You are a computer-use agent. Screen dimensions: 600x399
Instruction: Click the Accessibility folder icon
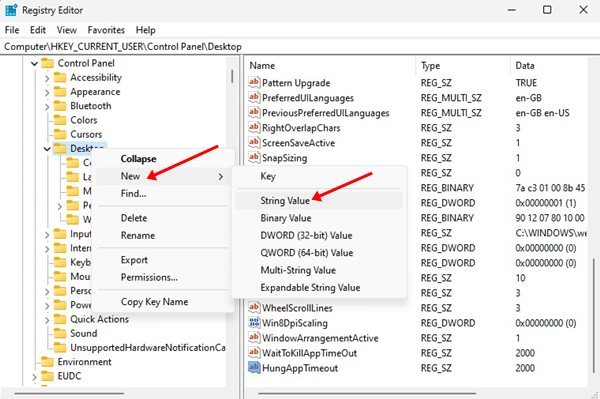pyautogui.click(x=60, y=78)
